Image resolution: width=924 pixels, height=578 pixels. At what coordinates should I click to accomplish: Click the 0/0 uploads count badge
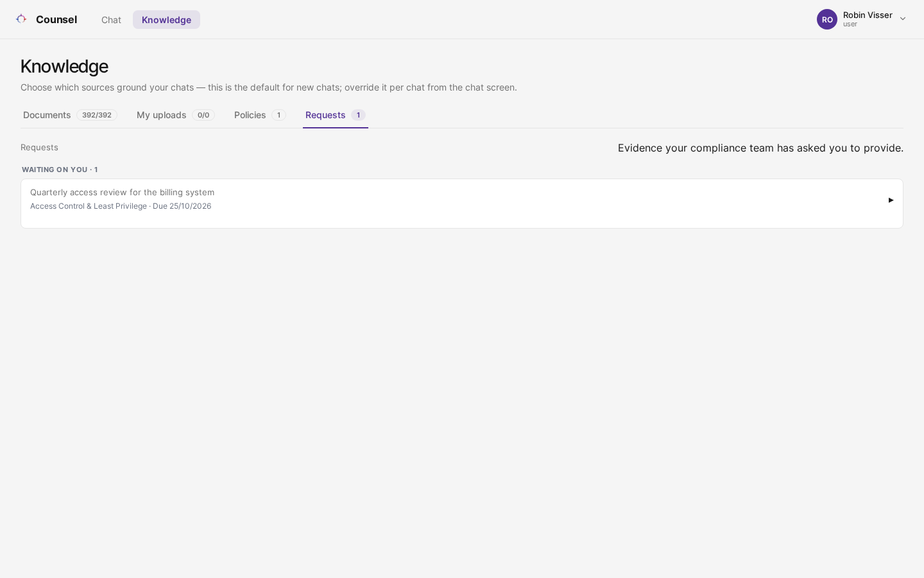pyautogui.click(x=203, y=115)
